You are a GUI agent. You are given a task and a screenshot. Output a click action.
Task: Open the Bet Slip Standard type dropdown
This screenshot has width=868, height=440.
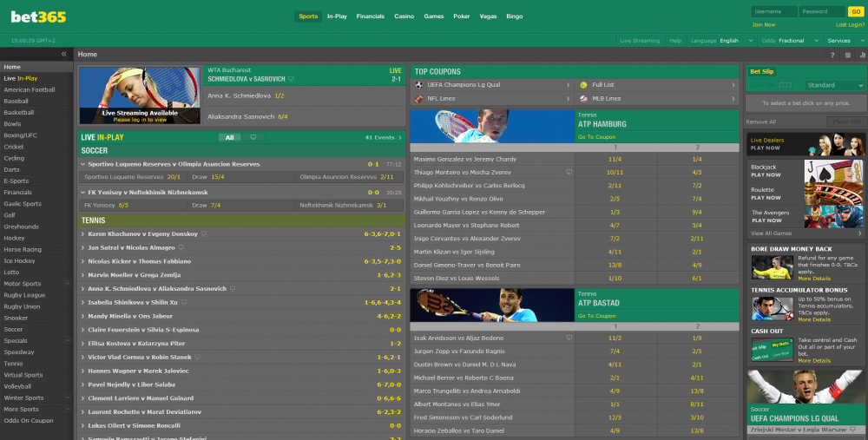tap(834, 85)
